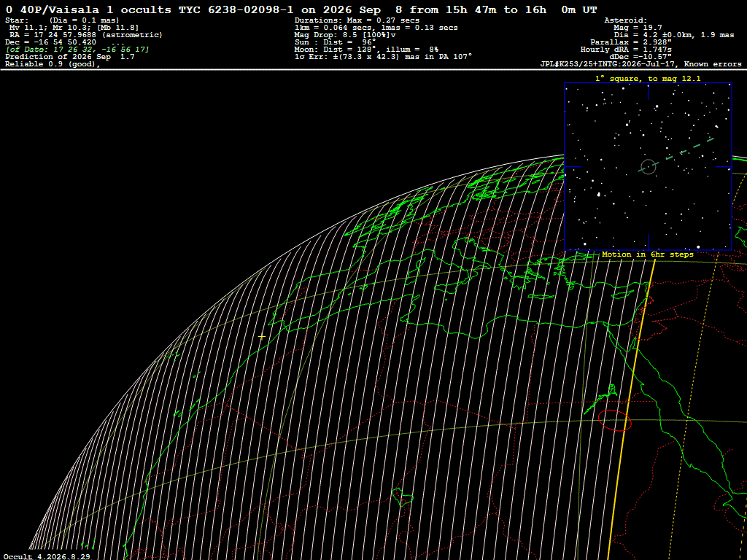Click the grey circle around the target star
Image resolution: width=747 pixels, height=560 pixels.
coord(648,167)
